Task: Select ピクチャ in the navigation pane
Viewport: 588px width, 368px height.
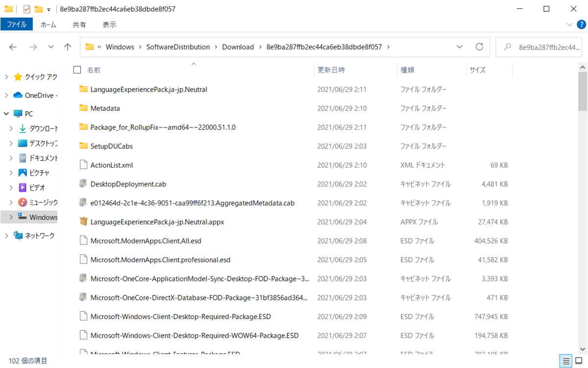Action: 39,173
